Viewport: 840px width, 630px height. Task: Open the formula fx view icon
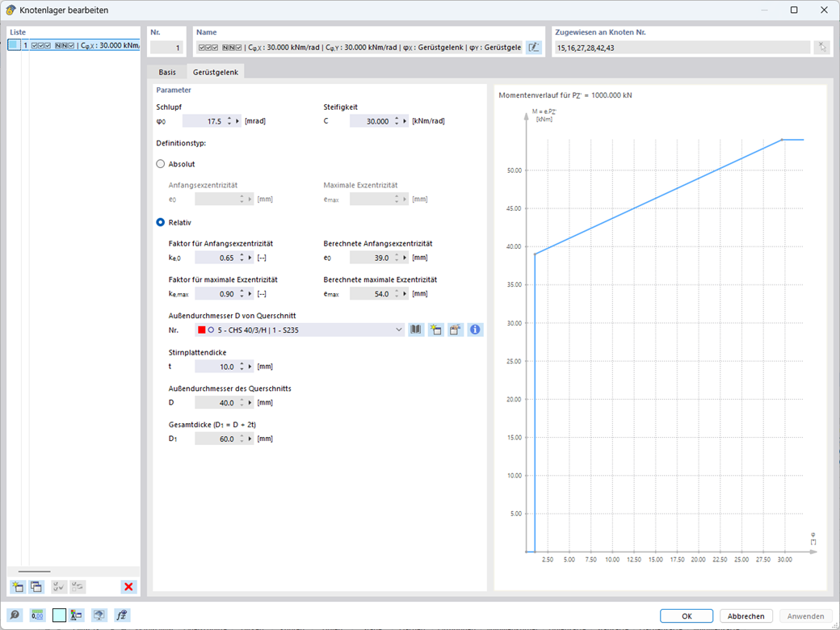coord(122,615)
